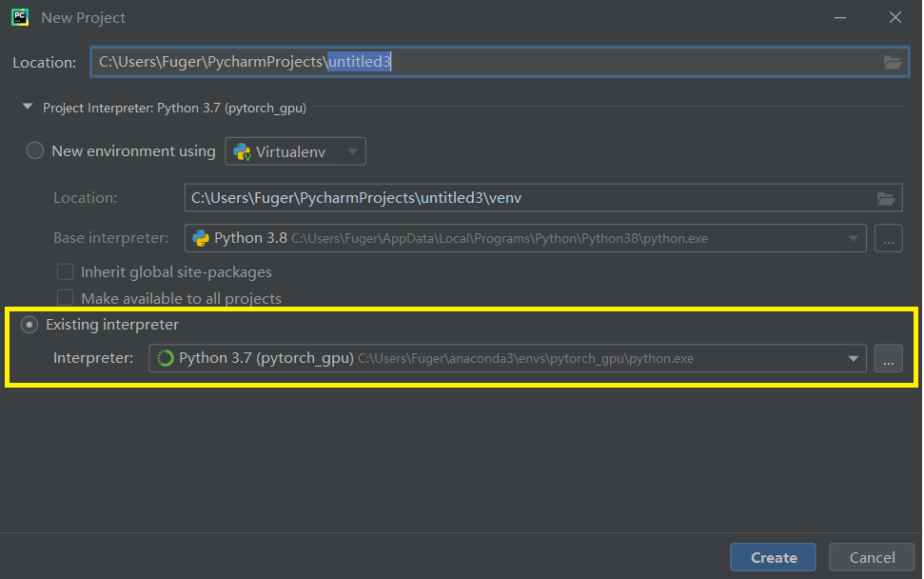The width and height of the screenshot is (924, 579).
Task: Click the ellipsis button for existing Interpreter
Action: click(x=889, y=358)
